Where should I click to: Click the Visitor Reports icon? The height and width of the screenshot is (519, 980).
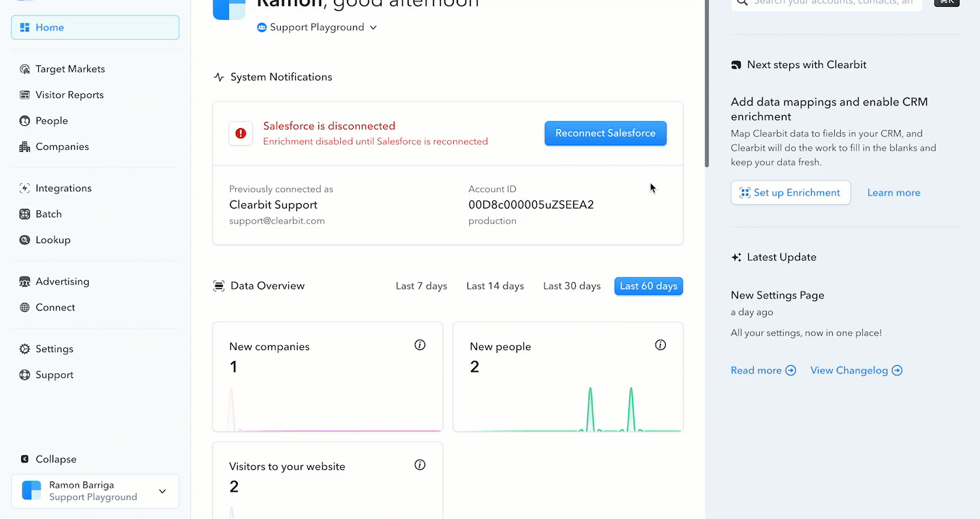[x=25, y=95]
